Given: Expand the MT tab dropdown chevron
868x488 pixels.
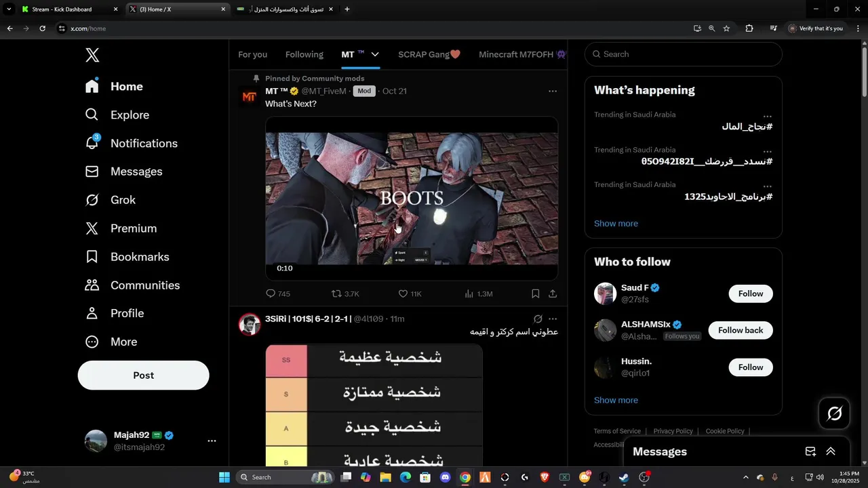Looking at the screenshot, I should tap(375, 54).
